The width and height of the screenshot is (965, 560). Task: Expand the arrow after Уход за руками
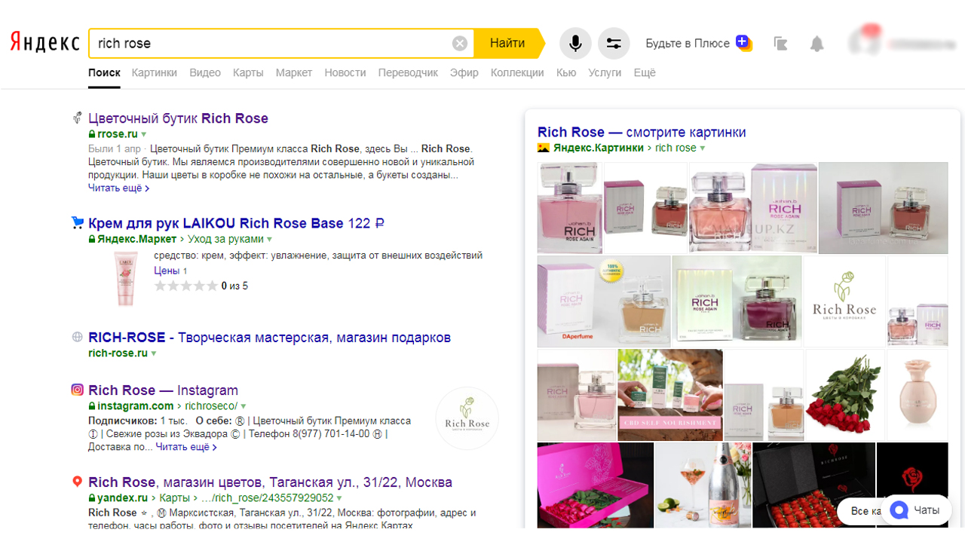[x=269, y=240]
